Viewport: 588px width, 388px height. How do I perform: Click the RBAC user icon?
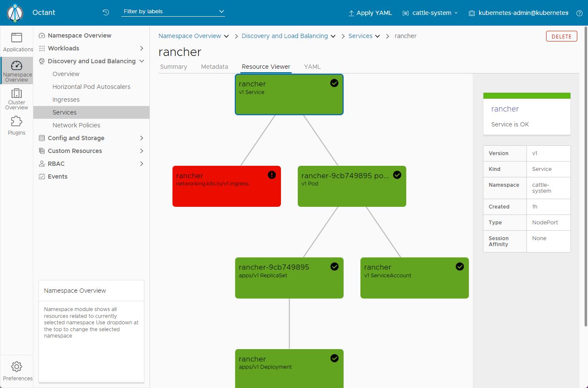tap(42, 164)
